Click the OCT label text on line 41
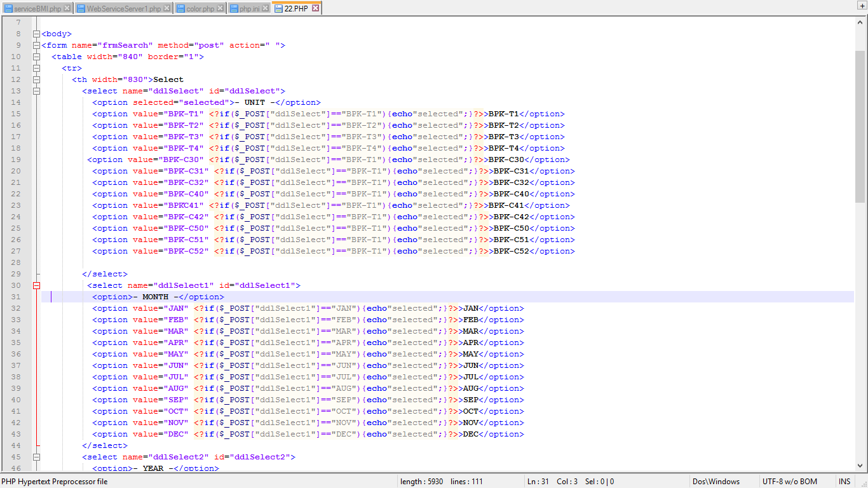The height and width of the screenshot is (488, 868). coord(471,411)
